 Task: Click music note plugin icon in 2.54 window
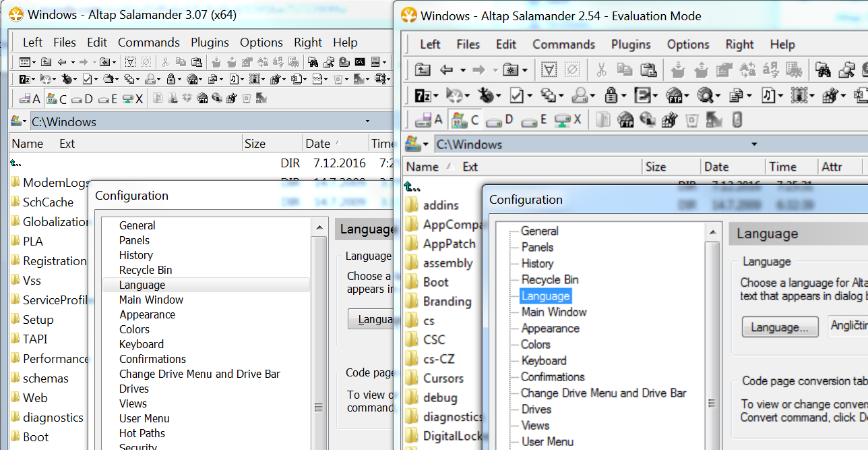click(768, 95)
